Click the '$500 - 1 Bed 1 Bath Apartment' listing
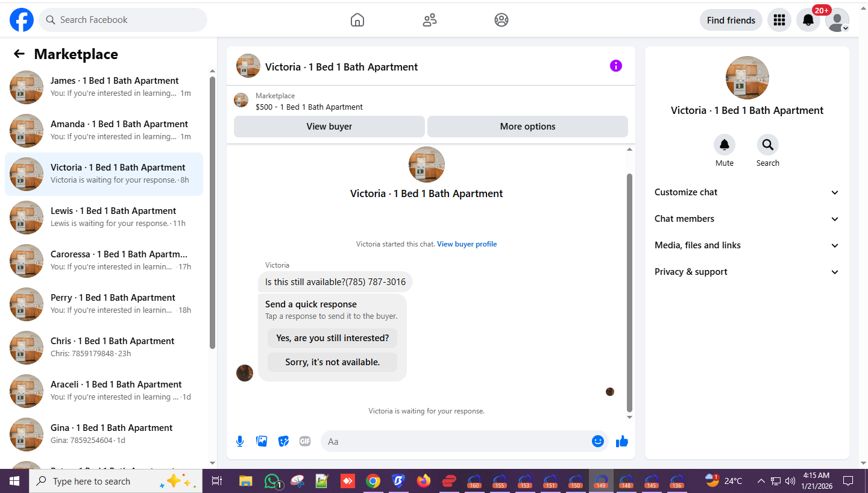This screenshot has height=493, width=868. (x=309, y=107)
